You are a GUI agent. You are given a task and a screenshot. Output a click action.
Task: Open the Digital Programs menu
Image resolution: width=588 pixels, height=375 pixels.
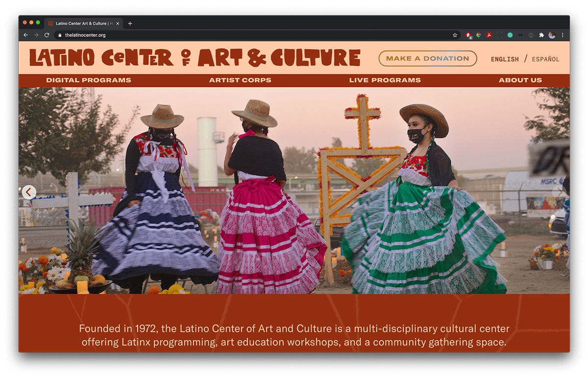tap(89, 80)
